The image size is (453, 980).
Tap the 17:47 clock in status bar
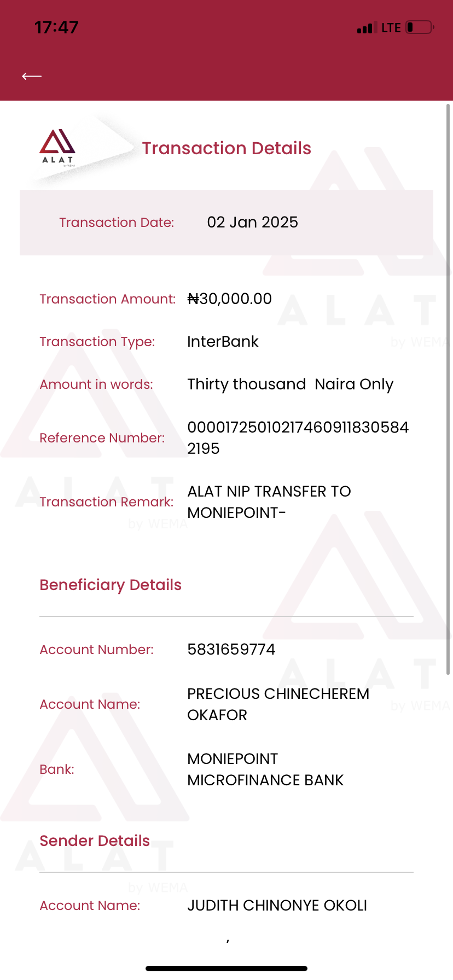pyautogui.click(x=56, y=27)
